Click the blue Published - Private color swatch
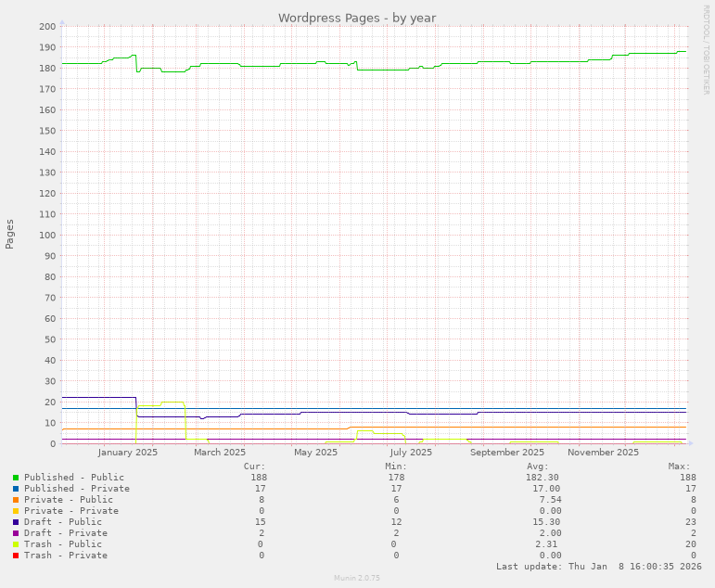The height and width of the screenshot is (588, 715). pyautogui.click(x=16, y=489)
